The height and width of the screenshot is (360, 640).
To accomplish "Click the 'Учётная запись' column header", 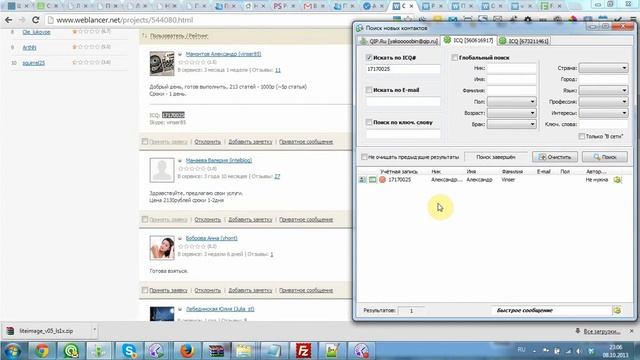I will coord(398,171).
